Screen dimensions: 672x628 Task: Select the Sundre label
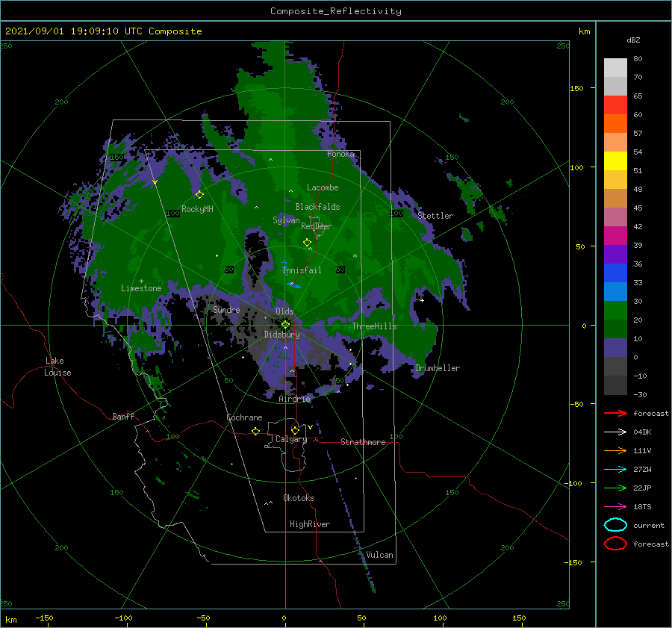click(226, 309)
